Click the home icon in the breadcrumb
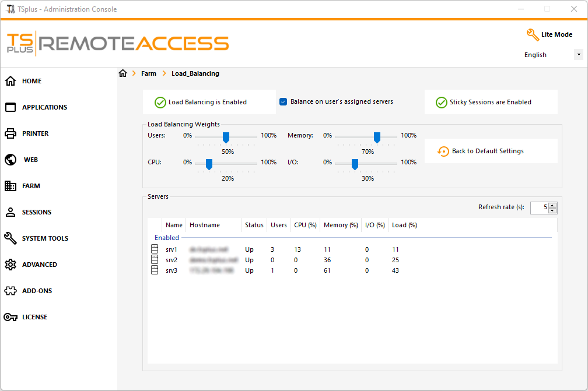This screenshot has height=391, width=588. point(123,73)
